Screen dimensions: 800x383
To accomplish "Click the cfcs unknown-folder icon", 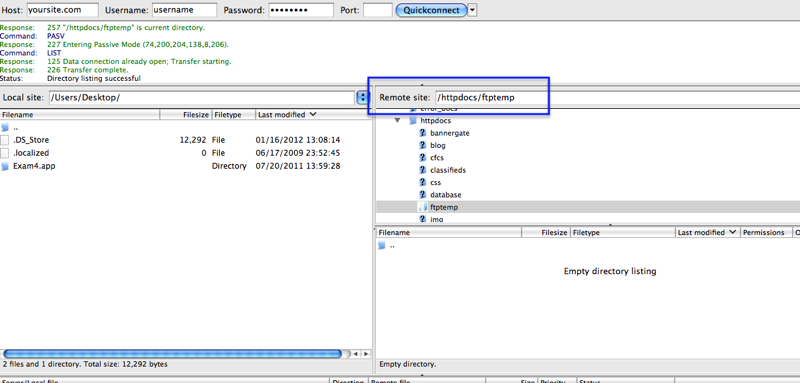I will [422, 158].
